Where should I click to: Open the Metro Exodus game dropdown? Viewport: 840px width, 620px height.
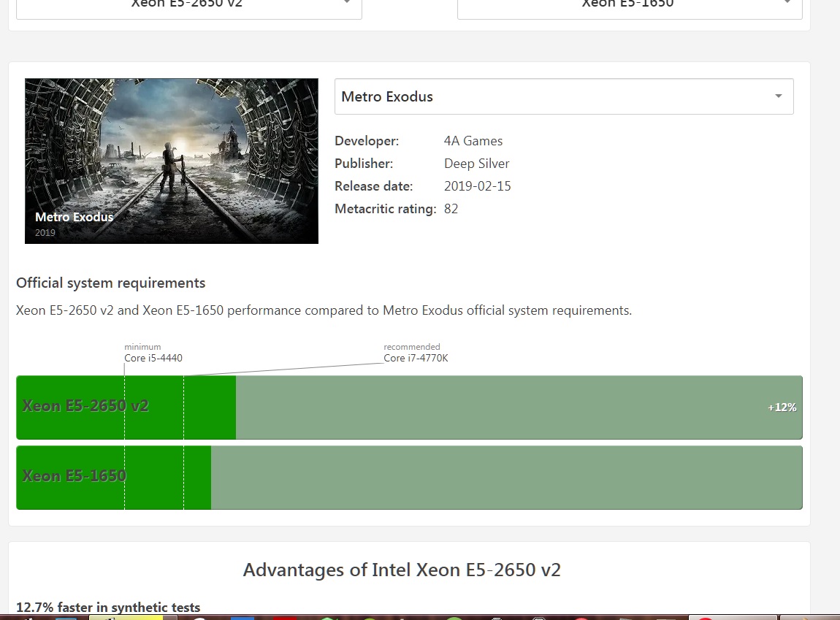(564, 96)
